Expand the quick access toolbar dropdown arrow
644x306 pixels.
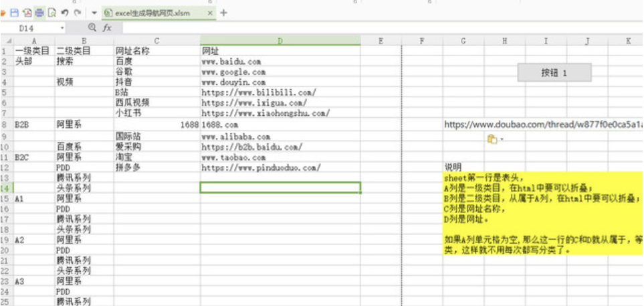[x=94, y=13]
